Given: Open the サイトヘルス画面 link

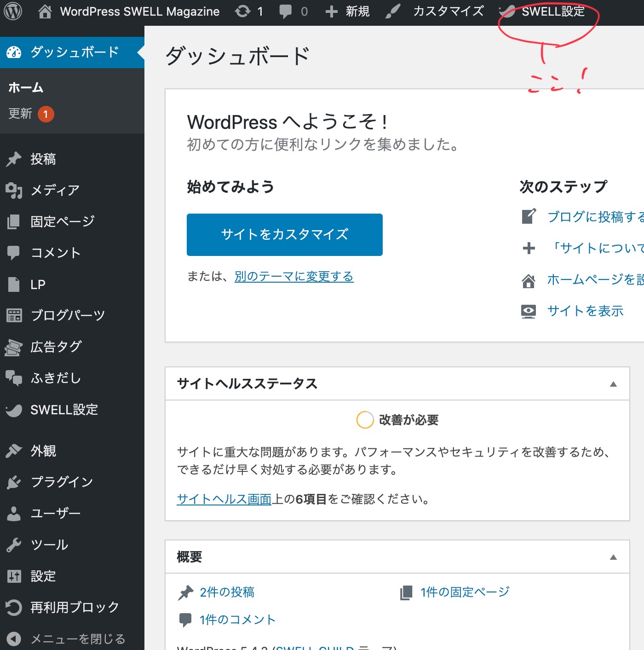Looking at the screenshot, I should [224, 499].
